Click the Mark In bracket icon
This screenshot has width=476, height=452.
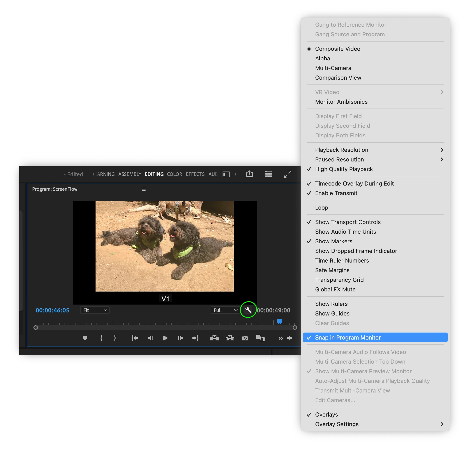click(x=101, y=338)
